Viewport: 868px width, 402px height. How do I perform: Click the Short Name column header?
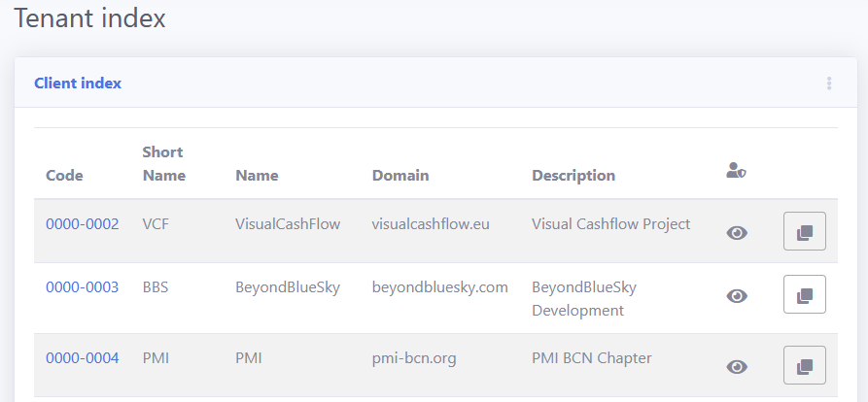pyautogui.click(x=163, y=164)
